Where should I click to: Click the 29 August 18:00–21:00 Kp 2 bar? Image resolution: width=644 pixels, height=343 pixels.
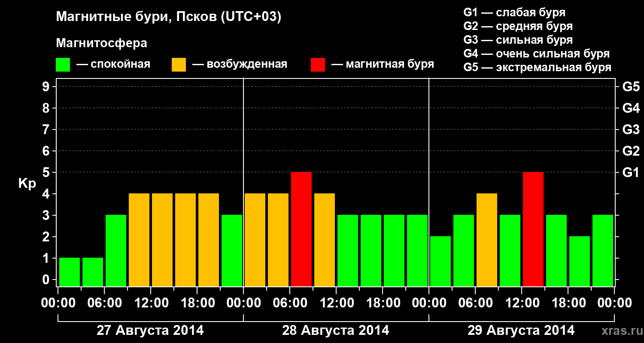click(x=580, y=261)
